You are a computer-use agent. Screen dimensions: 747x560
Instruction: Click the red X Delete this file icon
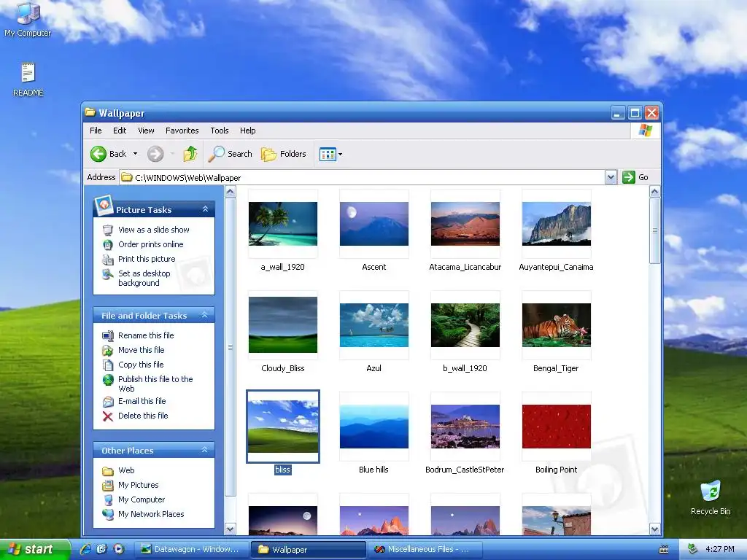(108, 416)
